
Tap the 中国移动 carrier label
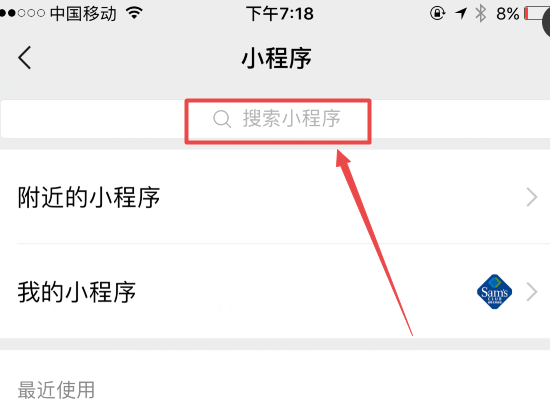pyautogui.click(x=83, y=14)
